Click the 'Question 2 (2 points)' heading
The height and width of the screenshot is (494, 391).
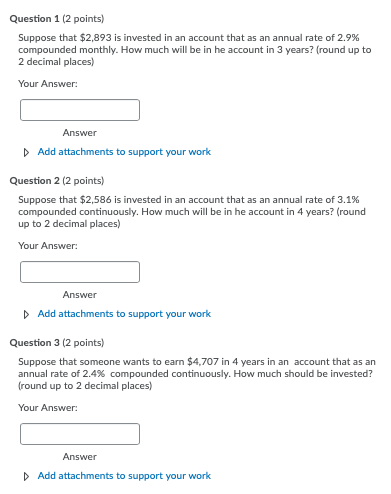(57, 181)
